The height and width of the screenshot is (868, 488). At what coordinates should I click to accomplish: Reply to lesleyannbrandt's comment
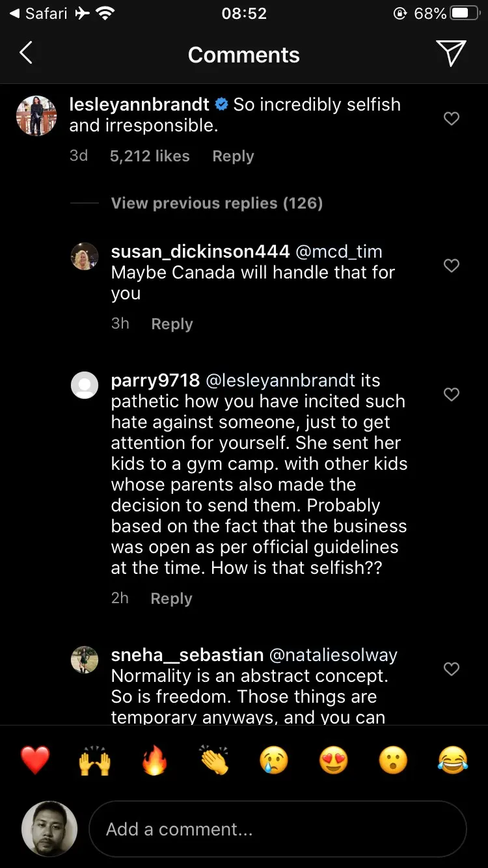click(233, 156)
